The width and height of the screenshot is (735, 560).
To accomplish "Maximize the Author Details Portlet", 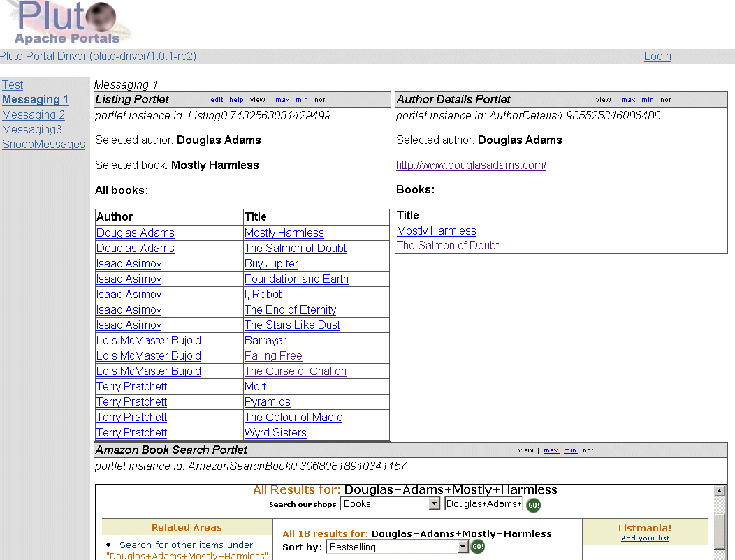I will [628, 100].
